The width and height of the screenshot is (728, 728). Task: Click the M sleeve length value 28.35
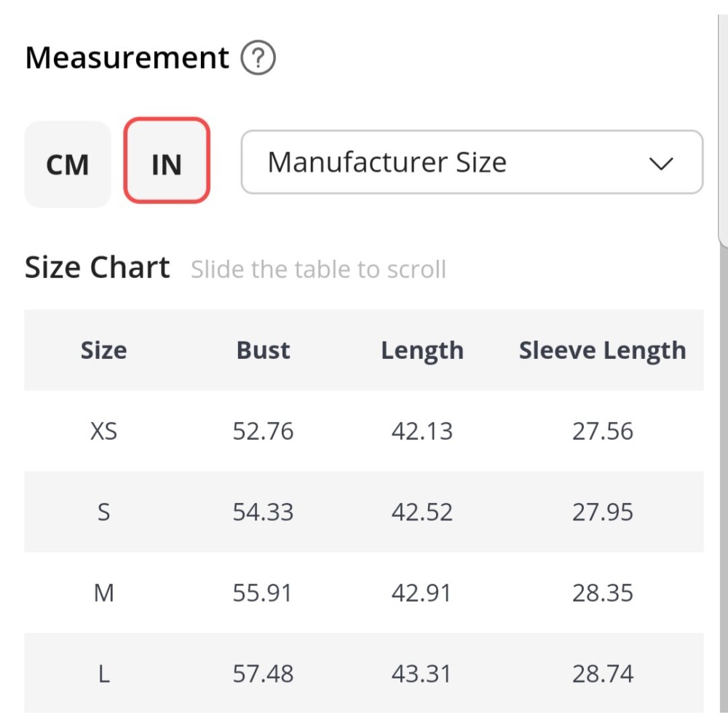[602, 593]
